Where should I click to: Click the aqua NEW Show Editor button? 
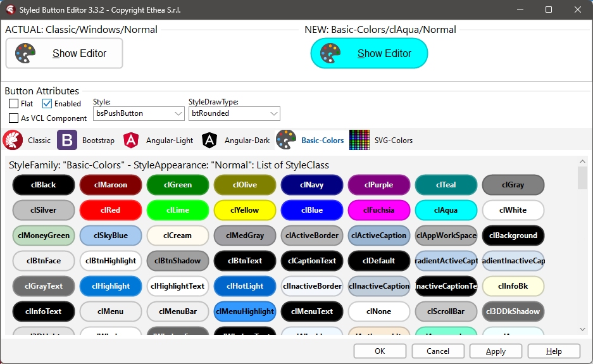coord(369,53)
